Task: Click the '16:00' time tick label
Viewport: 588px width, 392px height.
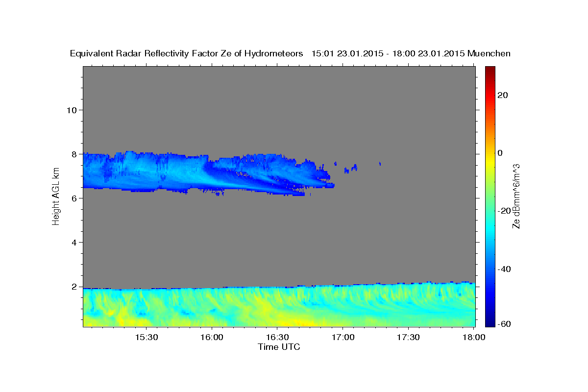Action: coord(212,338)
